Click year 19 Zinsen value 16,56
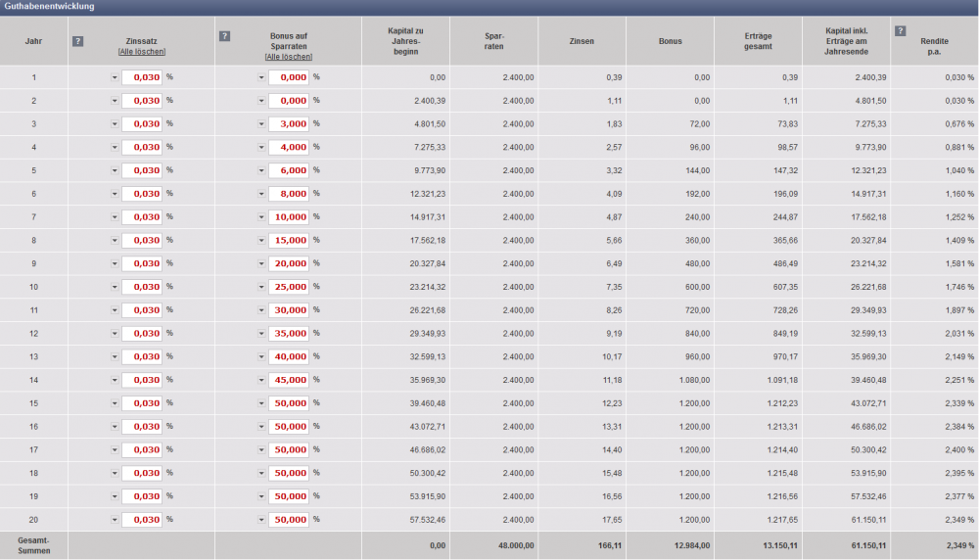The width and height of the screenshot is (979, 560). coord(612,496)
